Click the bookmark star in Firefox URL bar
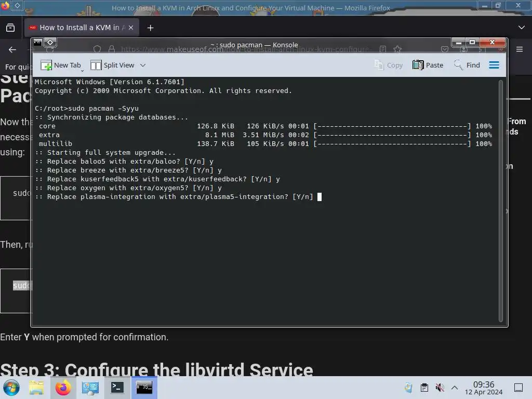Viewport: 532px width, 399px height. (397, 49)
